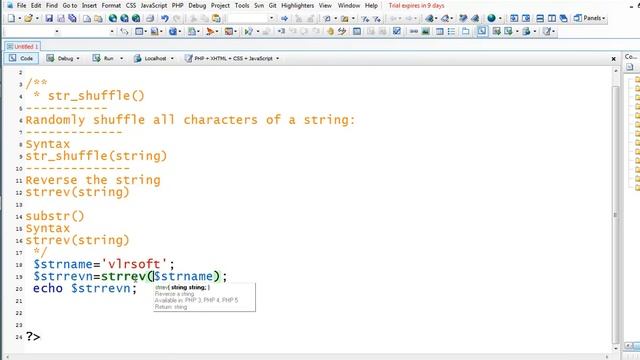640x360 pixels.
Task: Click the search input field in top toolbar
Action: [247, 18]
